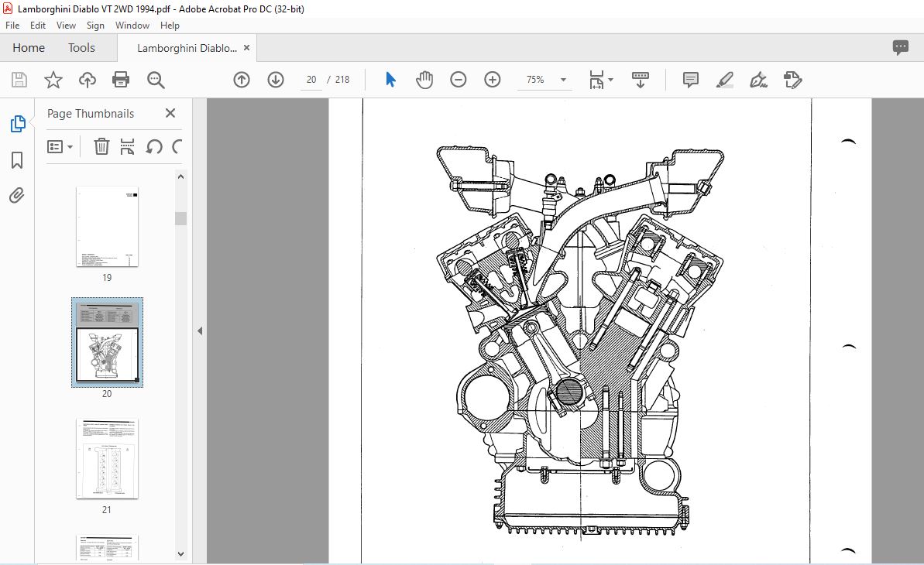Open the Find text magnifier icon
The height and width of the screenshot is (565, 924).
[156, 80]
